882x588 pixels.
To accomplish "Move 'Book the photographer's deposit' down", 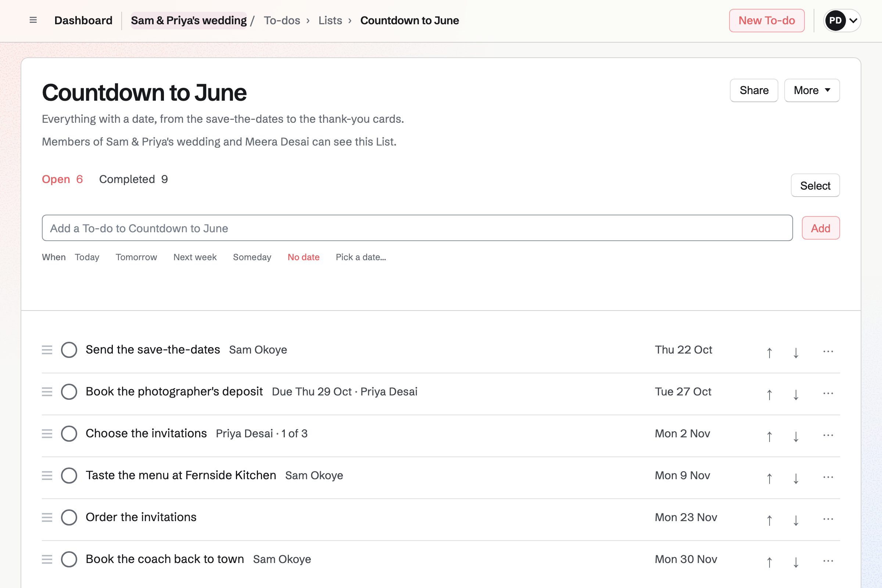I will pyautogui.click(x=796, y=394).
